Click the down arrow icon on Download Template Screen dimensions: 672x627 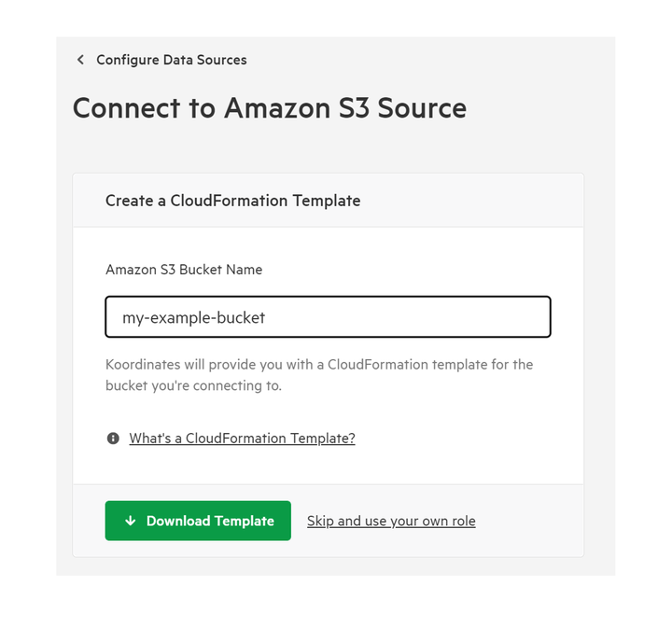(131, 521)
